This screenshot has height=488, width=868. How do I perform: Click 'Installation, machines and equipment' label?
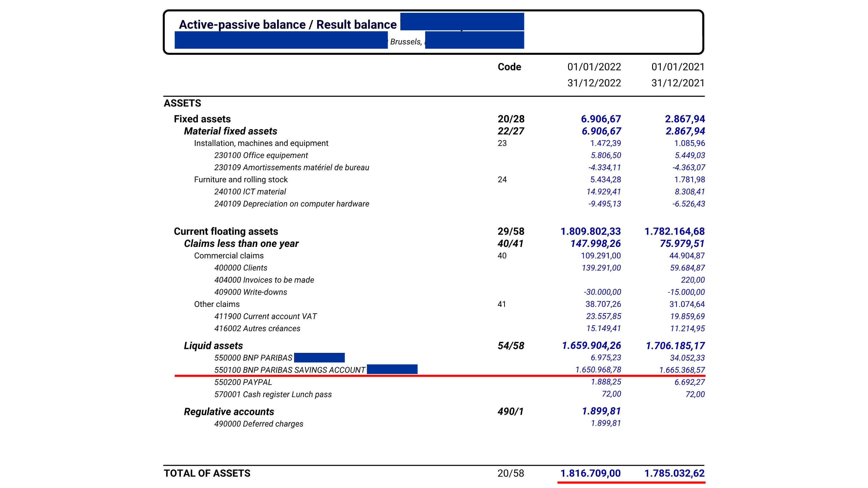click(x=261, y=143)
